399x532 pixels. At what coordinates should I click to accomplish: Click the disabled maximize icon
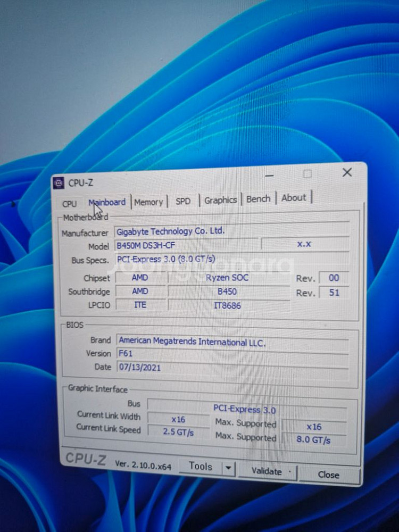pyautogui.click(x=307, y=174)
